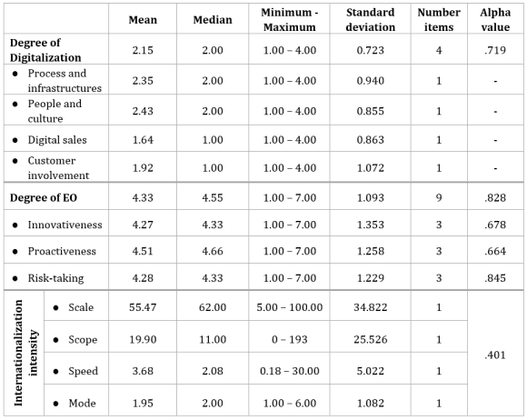Select the Alpha value header cell
Image resolution: width=527 pixels, height=420 pixels.
495,19
